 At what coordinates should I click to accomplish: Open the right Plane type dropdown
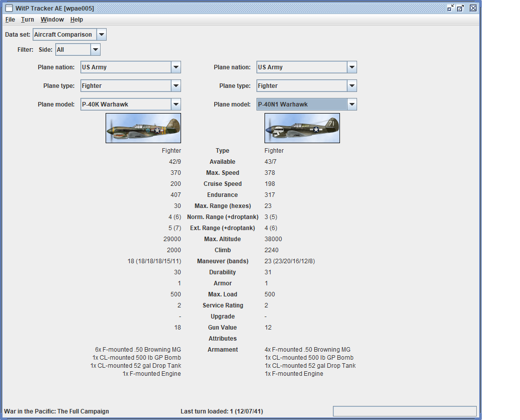pos(352,86)
